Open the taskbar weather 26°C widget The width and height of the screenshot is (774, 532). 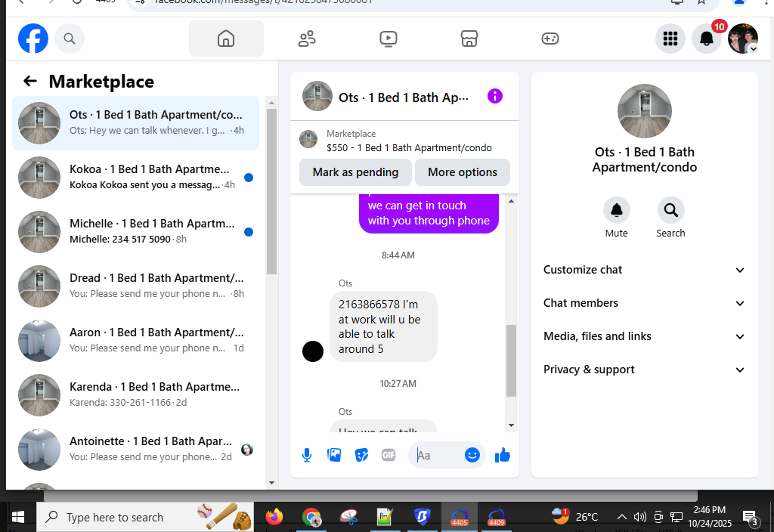[x=574, y=517]
